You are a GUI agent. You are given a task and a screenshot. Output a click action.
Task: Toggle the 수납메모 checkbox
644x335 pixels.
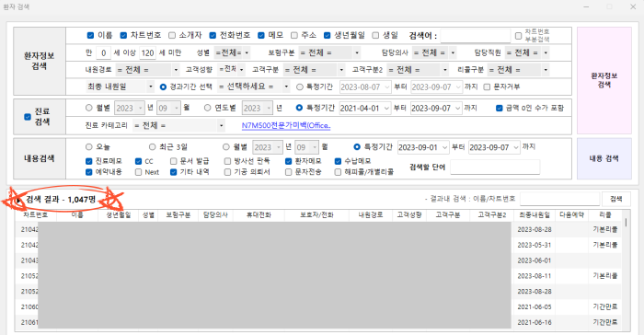point(338,161)
